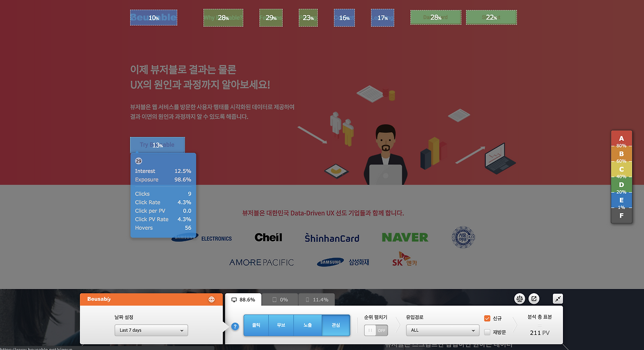Select grade C on the color grade scale
Image resolution: width=644 pixels, height=350 pixels.
coord(621,169)
